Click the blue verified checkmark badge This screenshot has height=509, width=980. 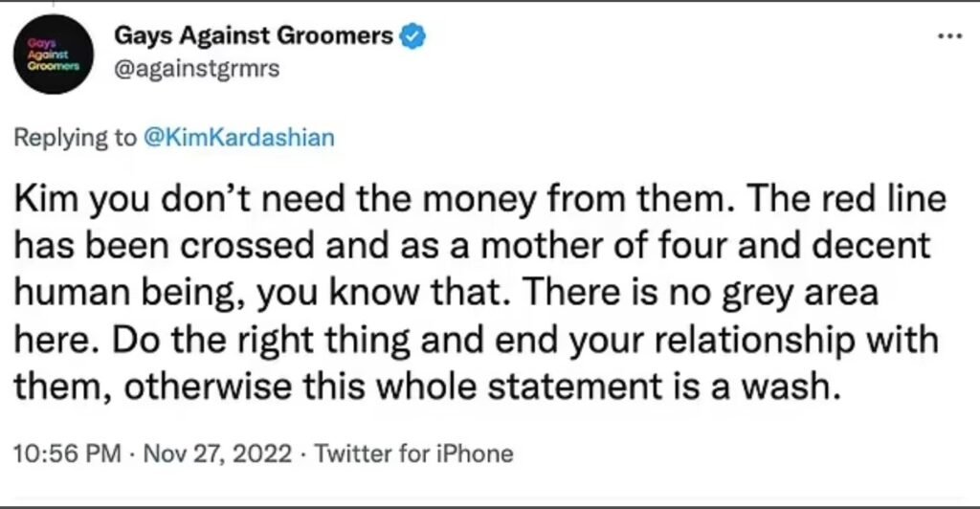(412, 36)
